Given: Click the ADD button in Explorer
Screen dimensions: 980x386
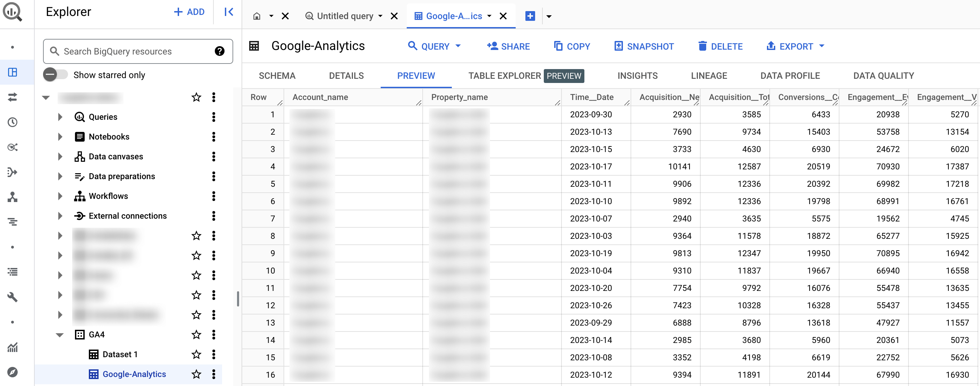Looking at the screenshot, I should (189, 12).
